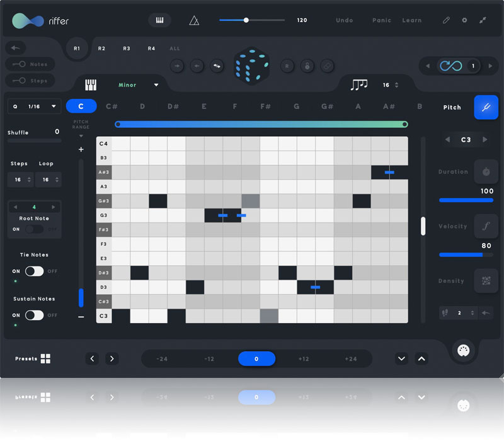Viewport: 504px width, 441px height.
Task: Expand the quantize 1/16 dropdown
Action: [x=35, y=106]
